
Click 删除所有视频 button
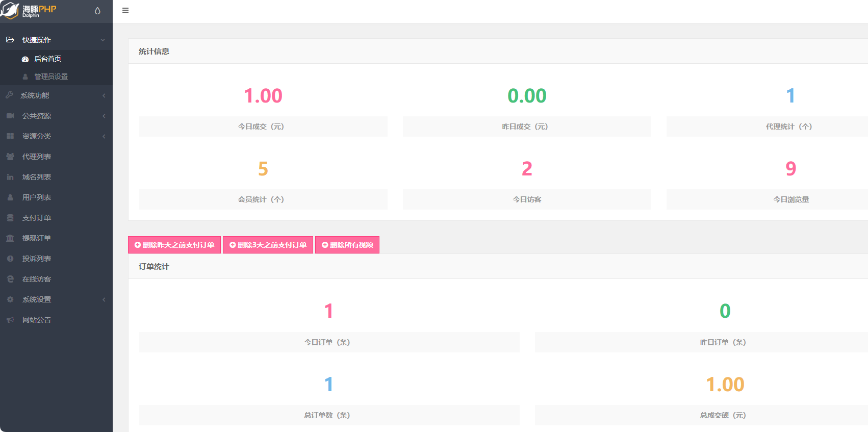click(x=347, y=245)
